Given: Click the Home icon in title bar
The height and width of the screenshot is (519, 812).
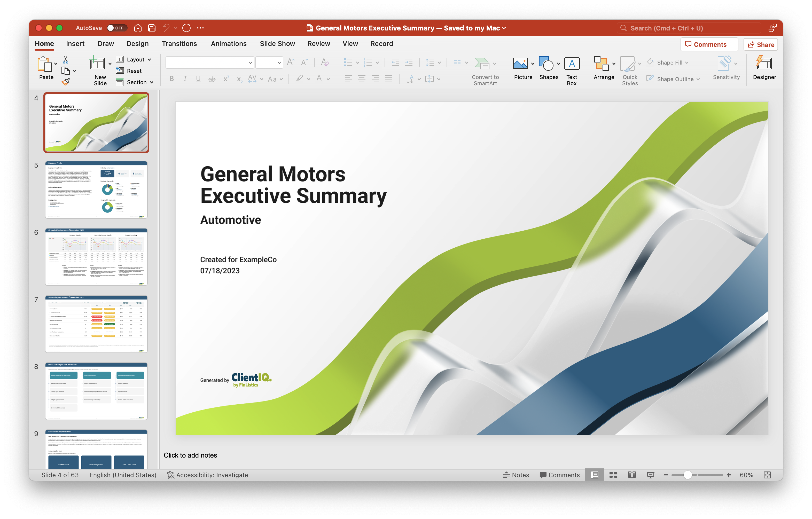Looking at the screenshot, I should pyautogui.click(x=138, y=28).
